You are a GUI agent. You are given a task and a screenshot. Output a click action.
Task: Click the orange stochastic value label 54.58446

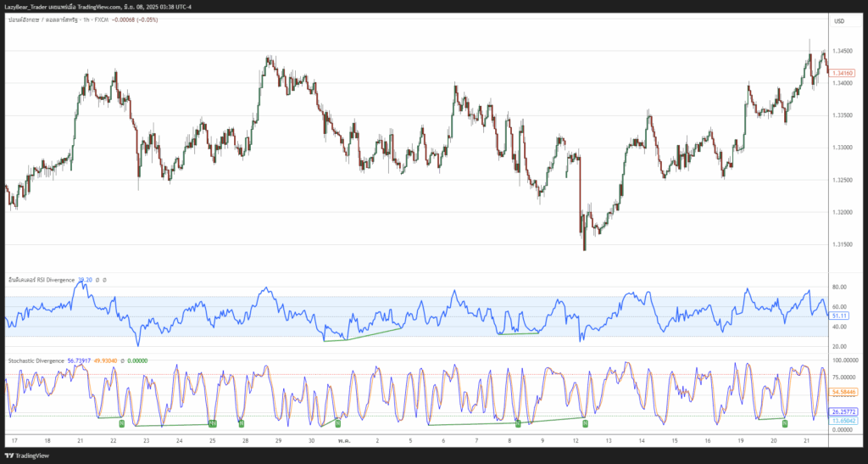844,391
